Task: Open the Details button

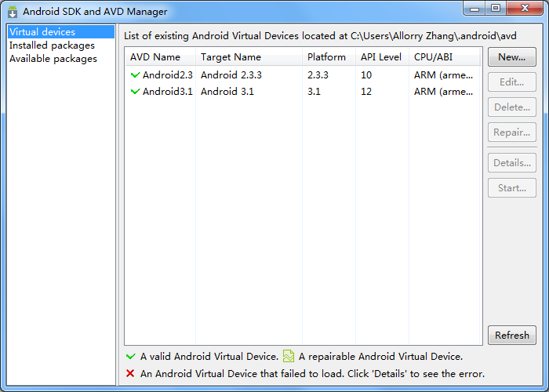Action: (512, 163)
